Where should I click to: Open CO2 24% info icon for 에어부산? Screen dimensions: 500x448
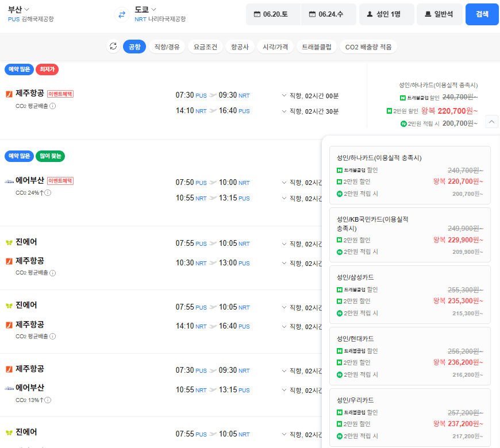(x=48, y=192)
